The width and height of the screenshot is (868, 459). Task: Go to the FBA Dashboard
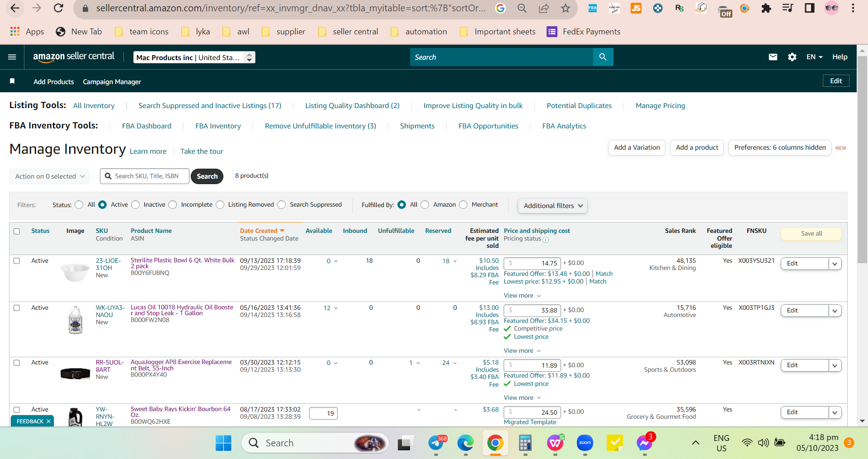pos(146,126)
